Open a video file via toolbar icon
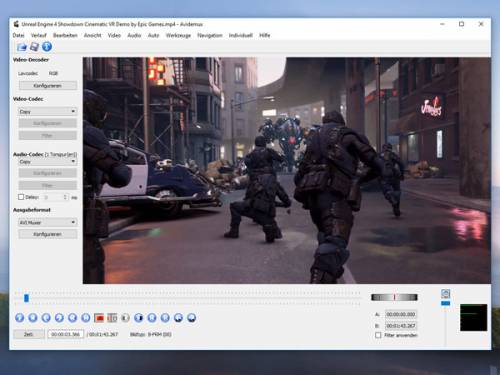500x375 pixels. coord(22,47)
